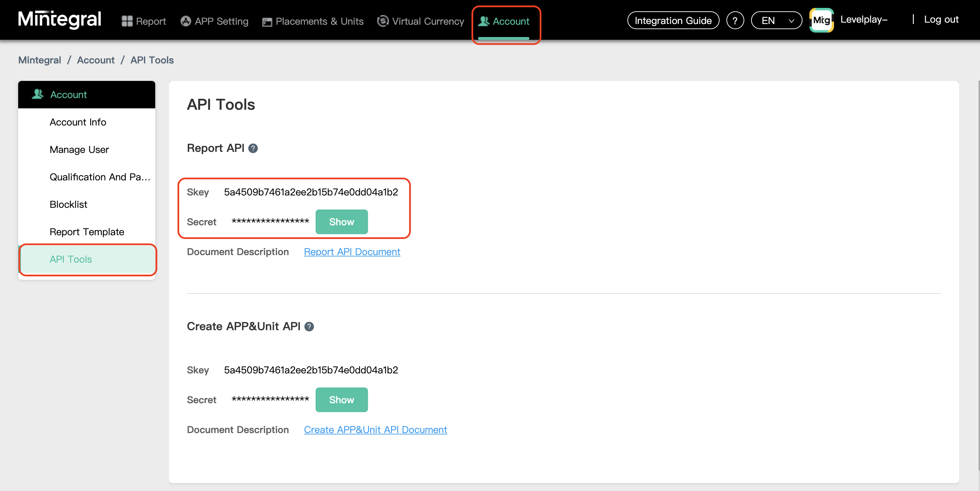Viewport: 980px width, 491px height.
Task: Open the Report API Document link
Action: [352, 252]
